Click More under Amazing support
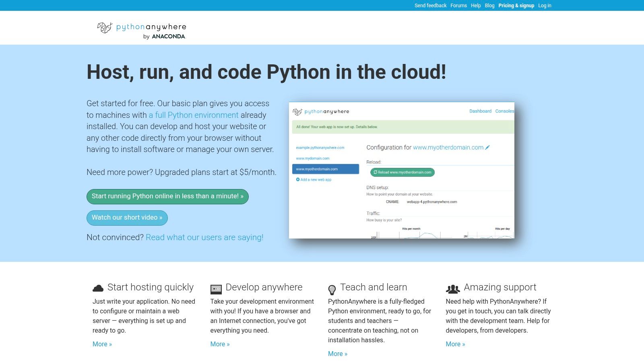The height and width of the screenshot is (362, 644). pos(455,344)
